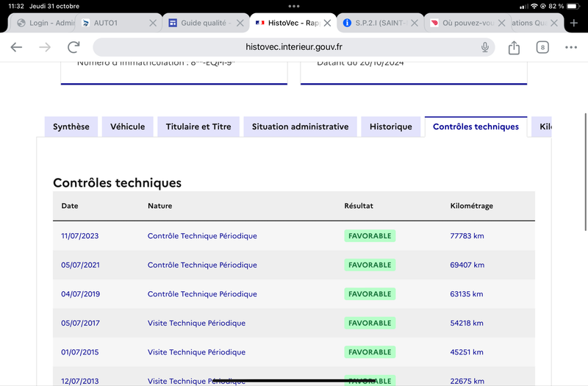Tap the Wi-Fi status icon
Viewport: 588px width, 386px height.
point(534,6)
